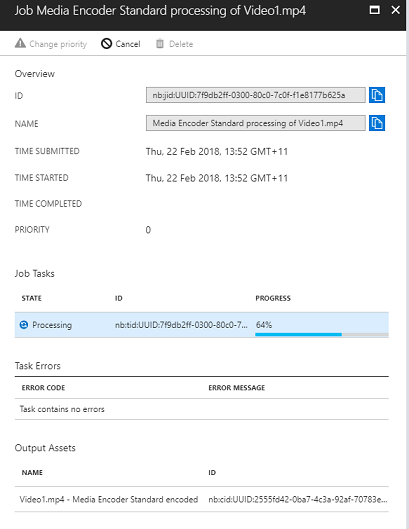Screen dimensions: 409x529
Task: Click the Delete trash can icon
Action: tap(160, 44)
